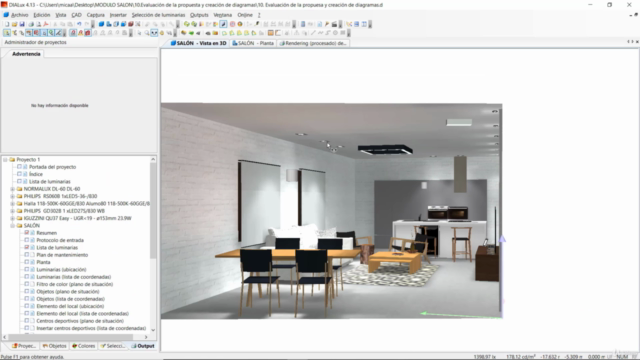Screen dimensions: 640x360
Task: Click the S-curve drawing tool icon
Action: pos(328,33)
